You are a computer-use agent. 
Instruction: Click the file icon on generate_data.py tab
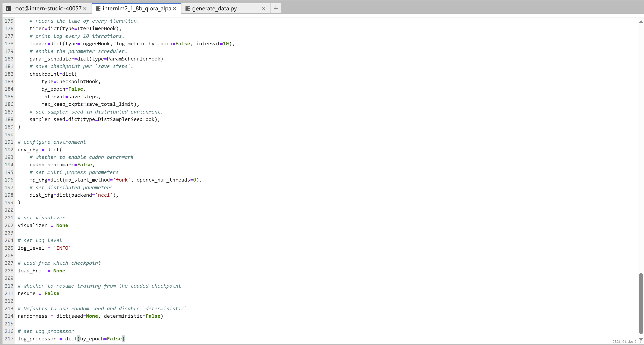[x=187, y=9]
